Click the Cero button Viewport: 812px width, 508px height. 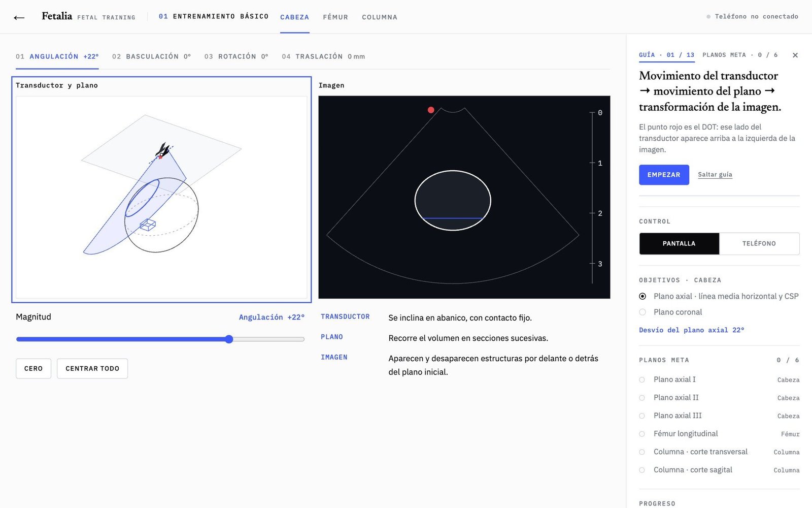click(x=33, y=369)
